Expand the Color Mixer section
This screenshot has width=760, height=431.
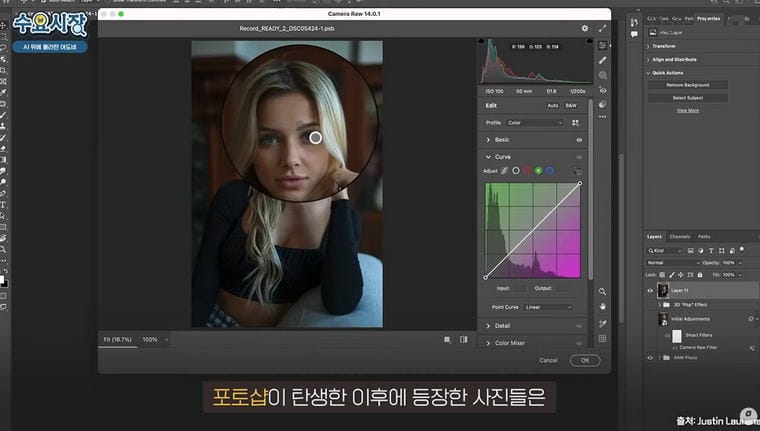[x=488, y=343]
